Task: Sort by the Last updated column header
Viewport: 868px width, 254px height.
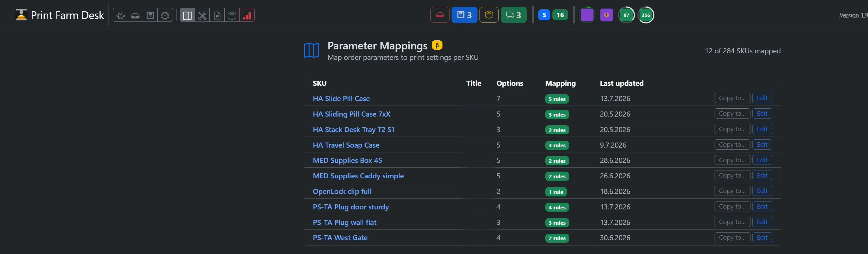Action: (621, 83)
